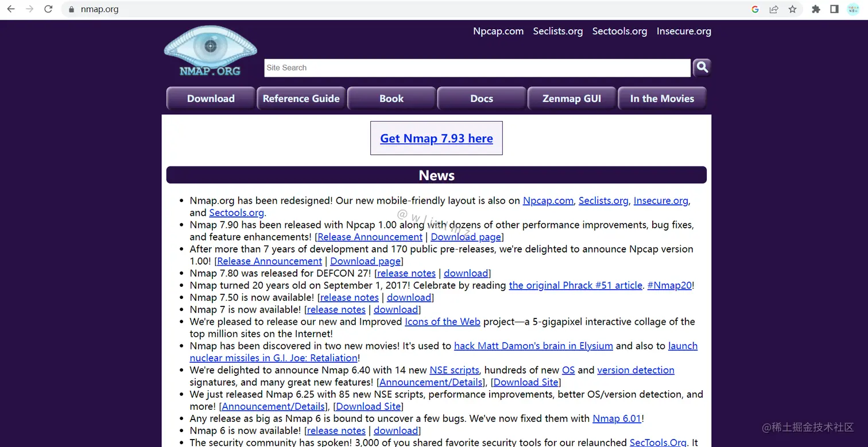Screen dimensions: 868x447
Task: Open Nmap 6.25 Download Site link
Action: 369,406
